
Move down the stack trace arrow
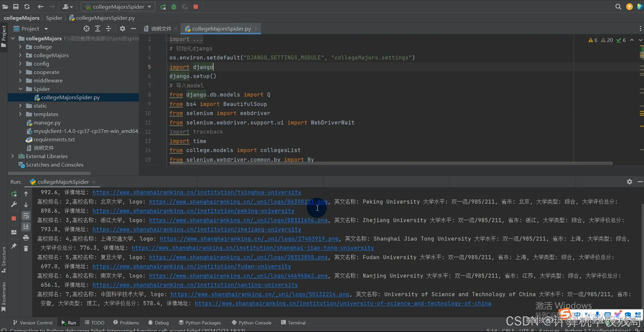click(x=26, y=205)
